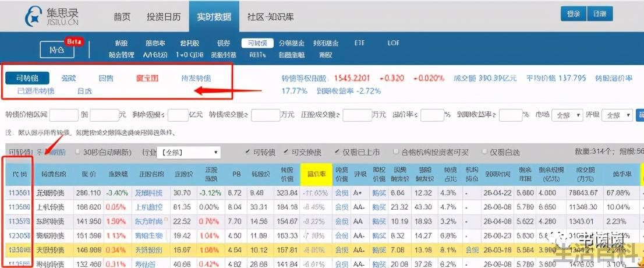Open the 社区-知识库 navigation item
644x268 pixels.
270,17
